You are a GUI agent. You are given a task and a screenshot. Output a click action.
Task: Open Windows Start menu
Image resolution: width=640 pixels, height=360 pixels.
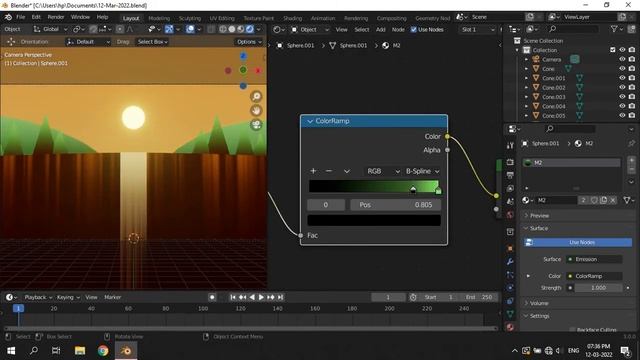(11, 351)
